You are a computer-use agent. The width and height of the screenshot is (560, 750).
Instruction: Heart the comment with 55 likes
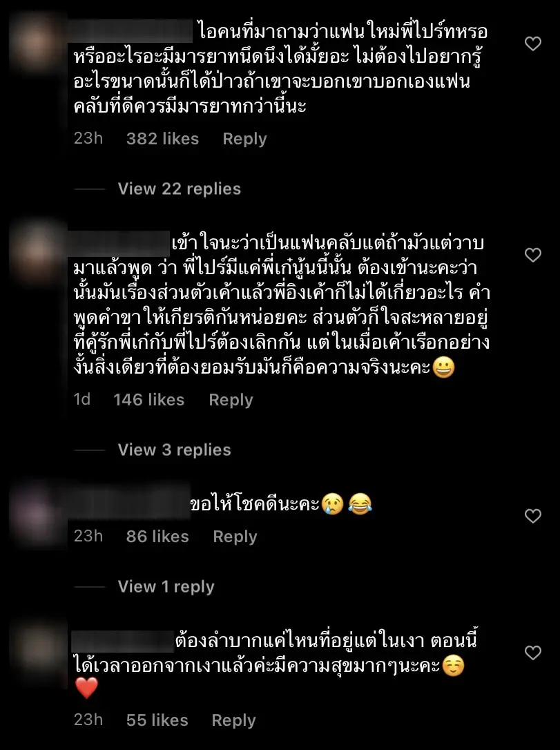click(x=533, y=653)
